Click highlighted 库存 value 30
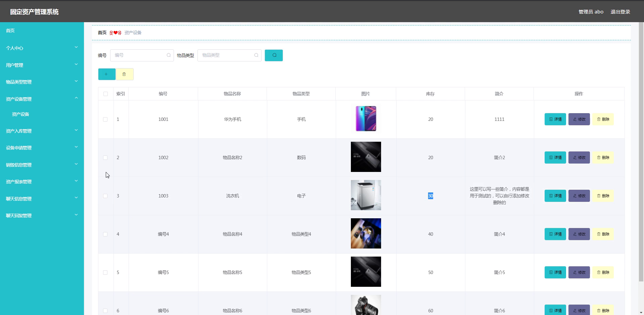 point(430,196)
